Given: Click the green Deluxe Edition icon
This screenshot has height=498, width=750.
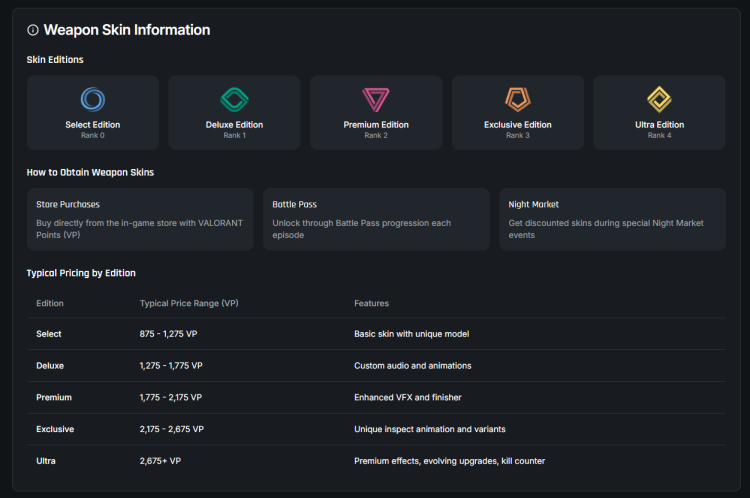Looking at the screenshot, I should pyautogui.click(x=234, y=99).
